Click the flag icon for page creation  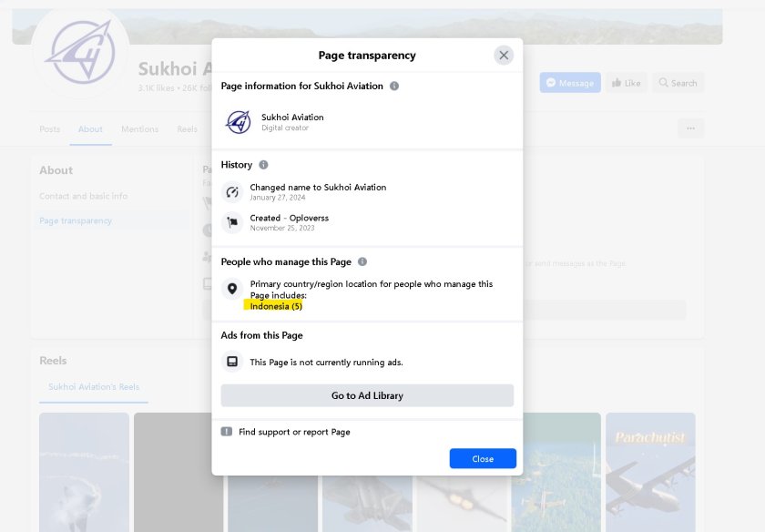(x=232, y=222)
